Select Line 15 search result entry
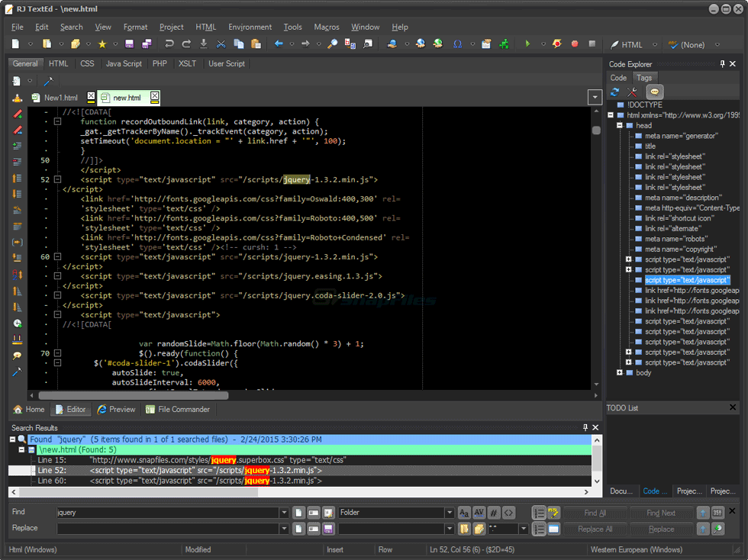Viewport: 748px width, 560px height. pos(52,460)
